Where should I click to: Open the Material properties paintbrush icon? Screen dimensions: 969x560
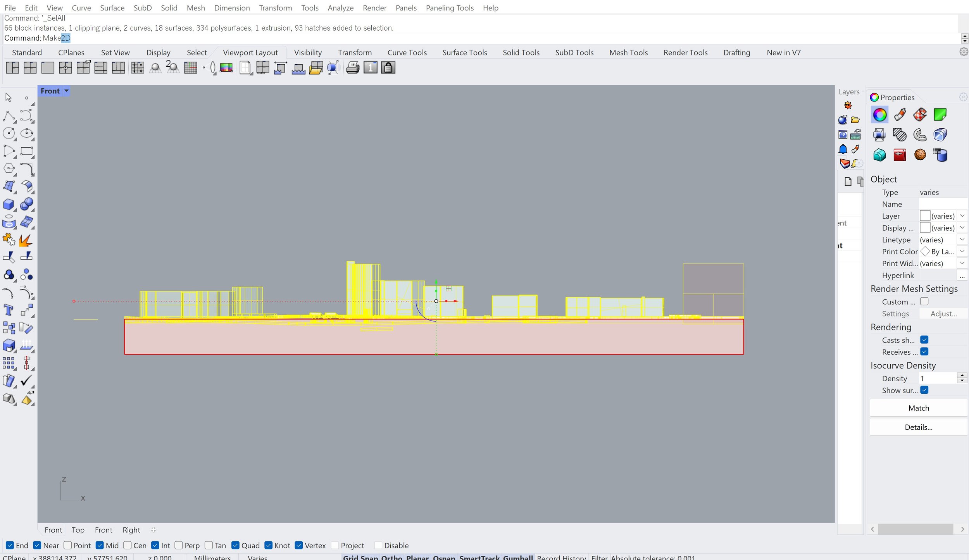click(900, 115)
